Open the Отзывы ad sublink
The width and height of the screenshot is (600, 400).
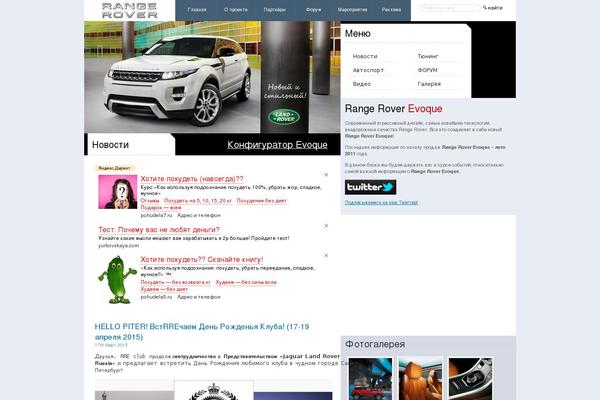coord(150,201)
